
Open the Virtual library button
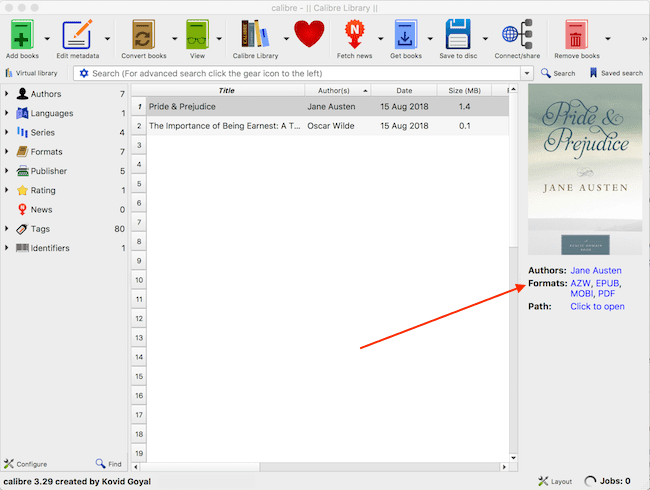pos(31,73)
